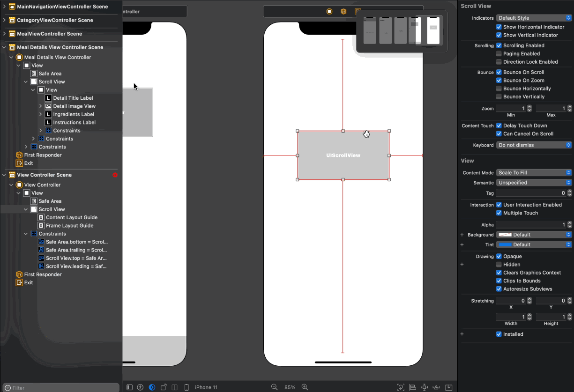
Task: Open the Semantic Unspecified dropdown
Action: pyautogui.click(x=534, y=183)
